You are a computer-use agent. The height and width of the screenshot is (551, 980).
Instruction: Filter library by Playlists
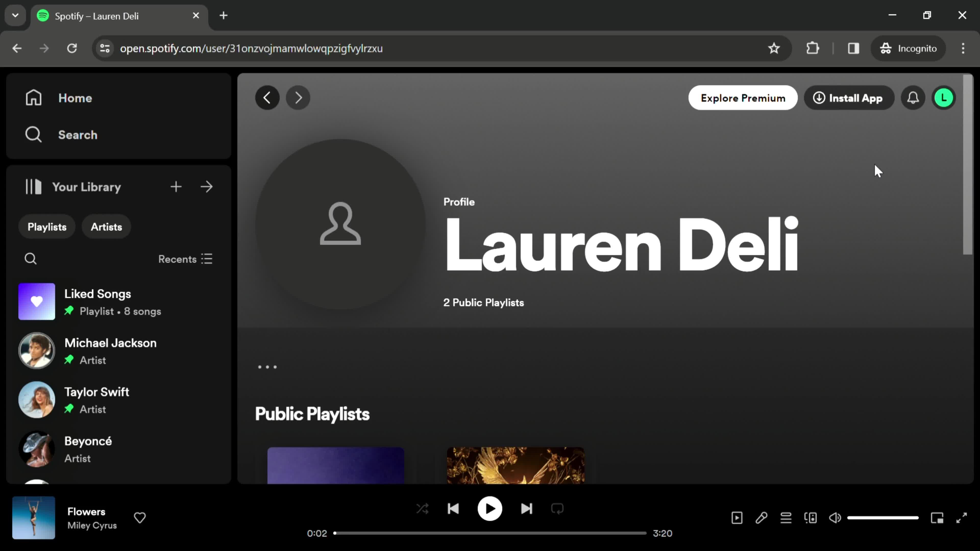47,227
